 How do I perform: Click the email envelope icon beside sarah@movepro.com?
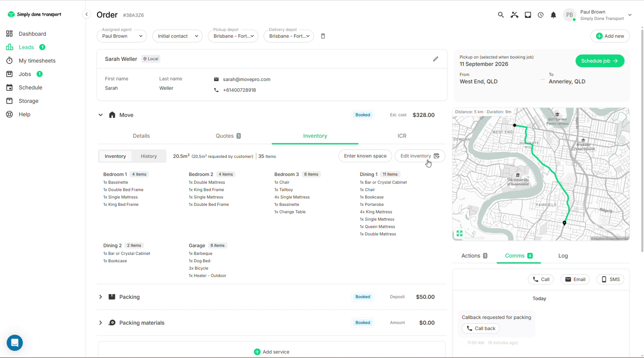[216, 79]
